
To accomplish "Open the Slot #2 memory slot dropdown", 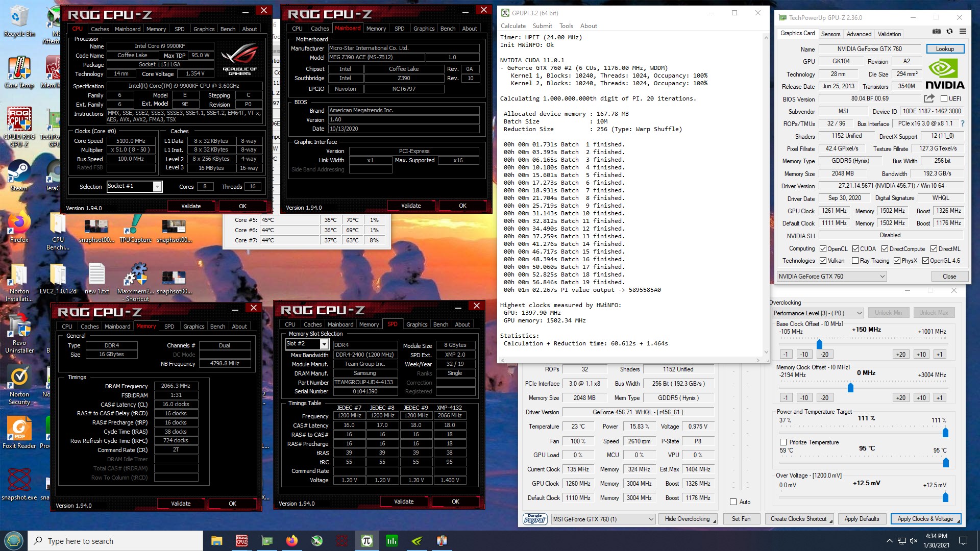I will coord(306,344).
